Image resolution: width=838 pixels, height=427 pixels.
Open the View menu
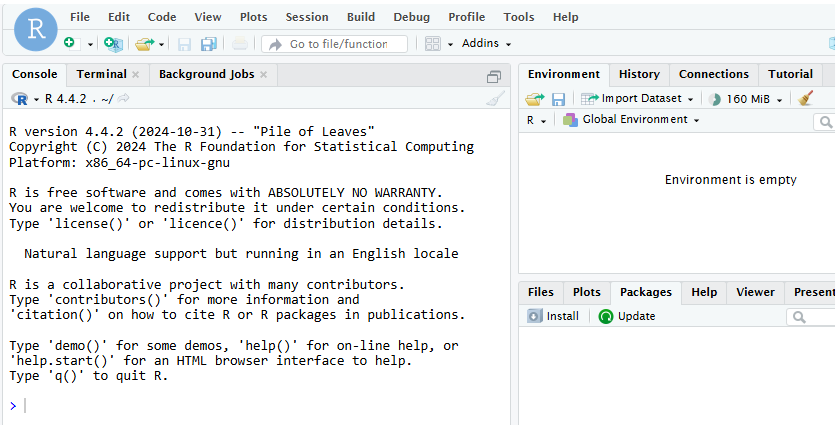point(208,17)
